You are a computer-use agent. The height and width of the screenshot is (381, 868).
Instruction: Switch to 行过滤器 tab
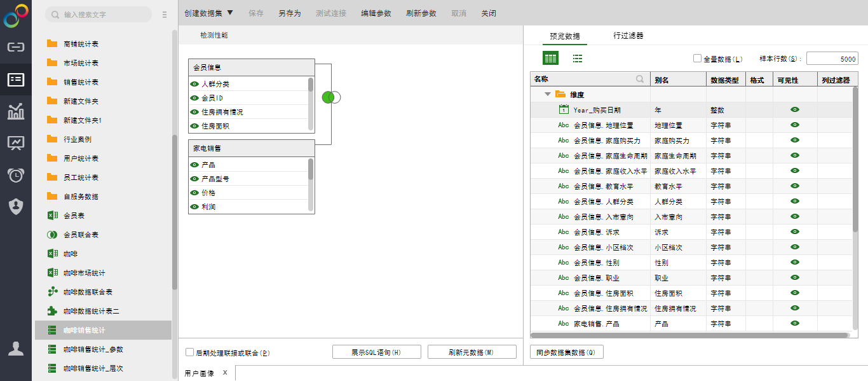(x=628, y=36)
